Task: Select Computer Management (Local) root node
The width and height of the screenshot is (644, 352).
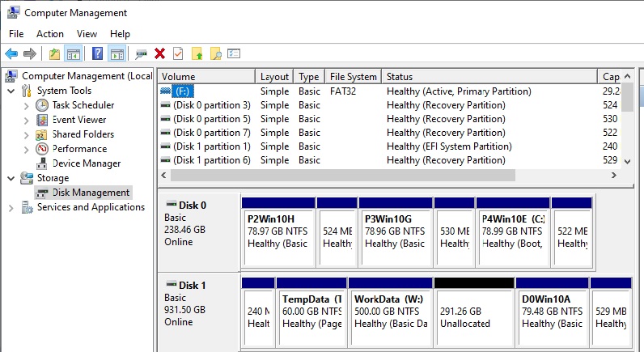Action: (87, 76)
